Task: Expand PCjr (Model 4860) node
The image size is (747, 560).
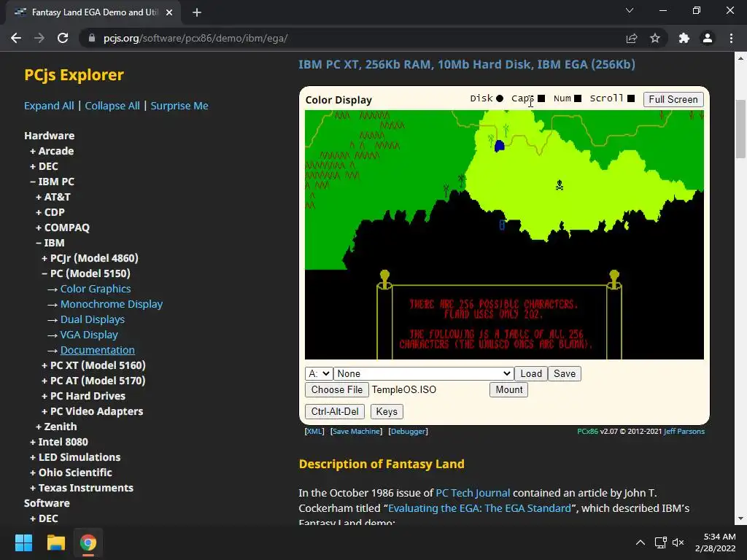Action: coord(90,258)
